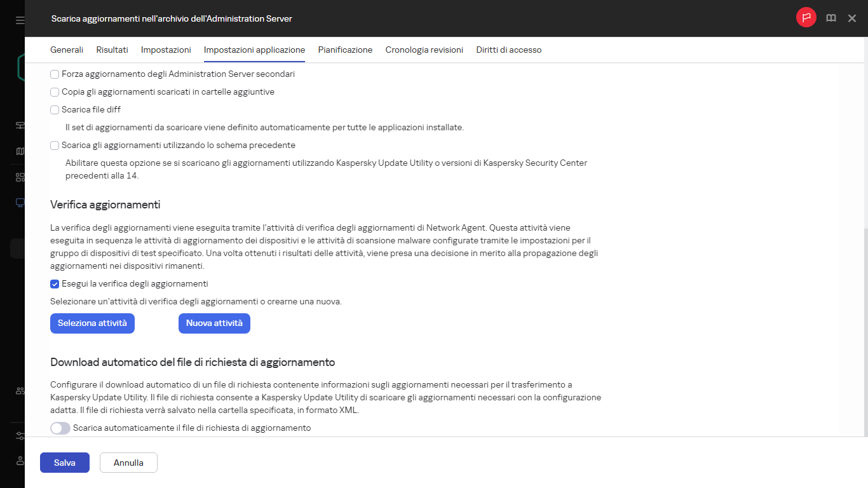Switch to the Pianificazione tab
868x488 pixels.
click(345, 50)
